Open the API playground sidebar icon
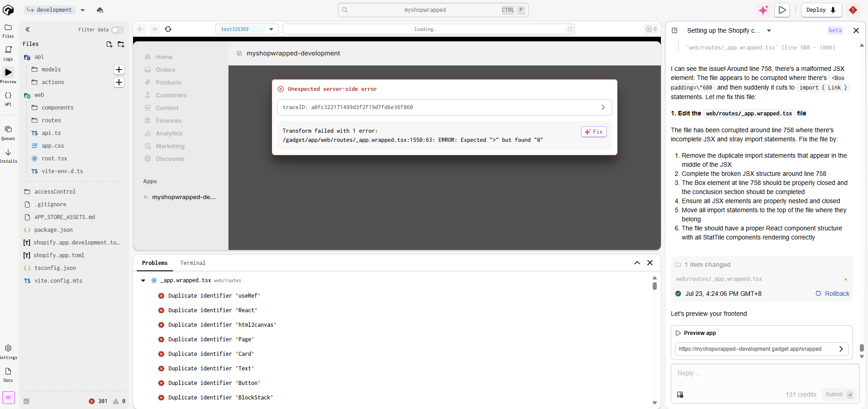The width and height of the screenshot is (868, 409). 8,99
